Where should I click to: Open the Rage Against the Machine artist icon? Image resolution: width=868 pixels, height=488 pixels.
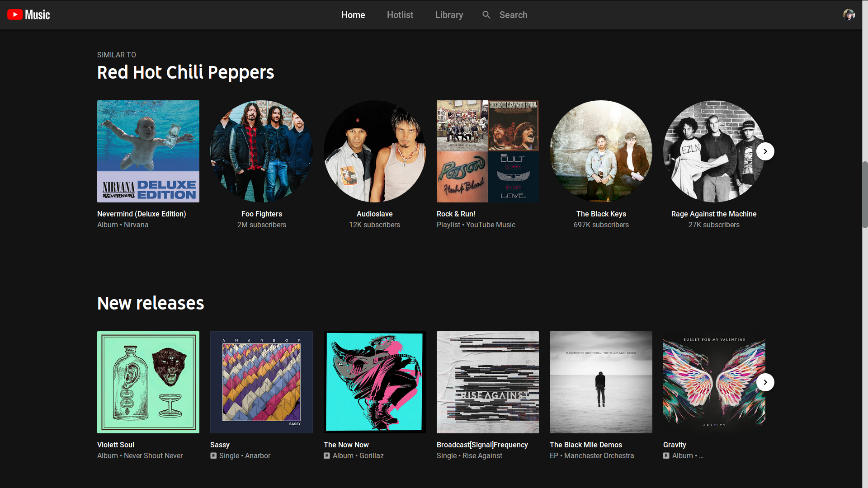pyautogui.click(x=713, y=151)
